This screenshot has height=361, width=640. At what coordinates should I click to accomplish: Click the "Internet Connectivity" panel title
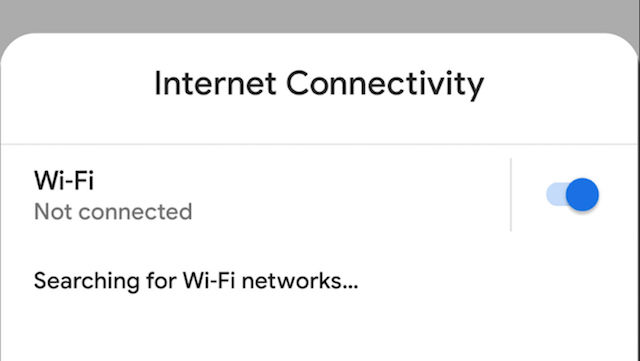[x=319, y=84]
